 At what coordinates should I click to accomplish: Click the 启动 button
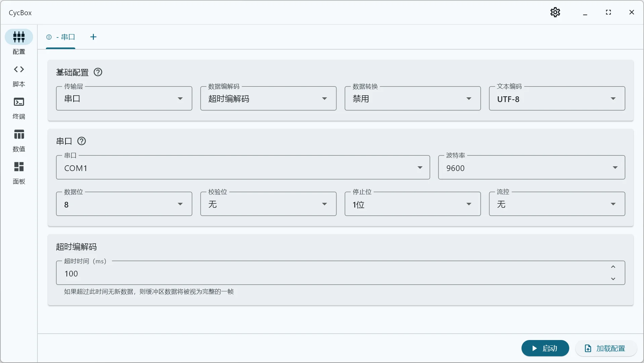[x=545, y=348]
